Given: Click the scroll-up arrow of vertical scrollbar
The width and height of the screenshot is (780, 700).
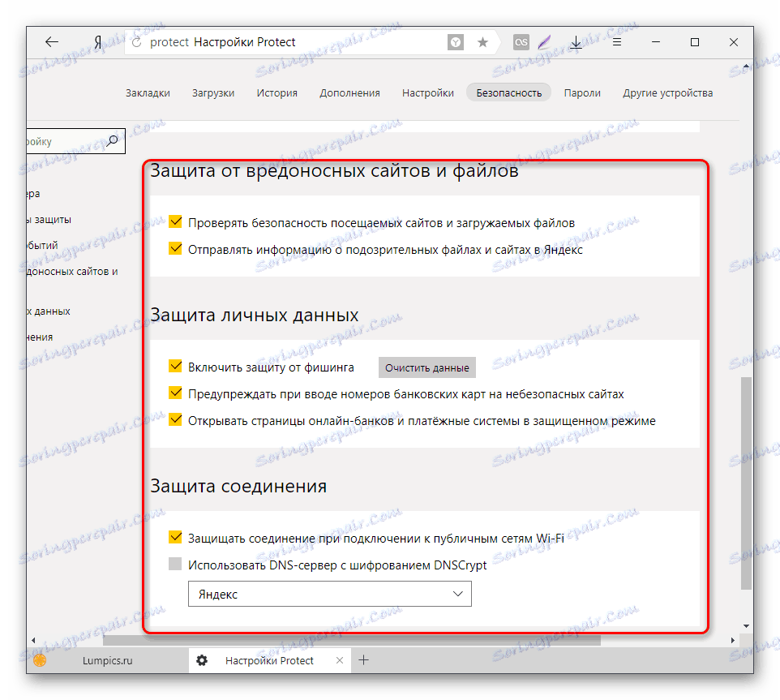Looking at the screenshot, I should 746,66.
